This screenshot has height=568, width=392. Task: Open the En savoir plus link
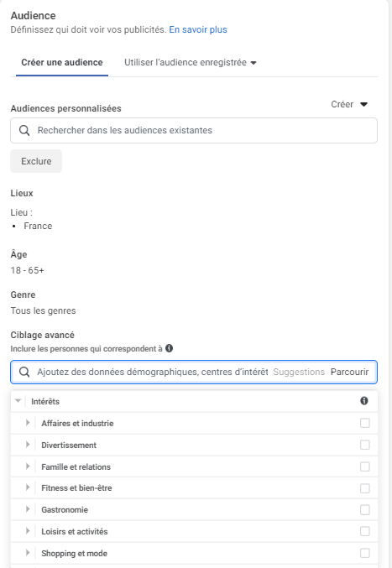(198, 29)
